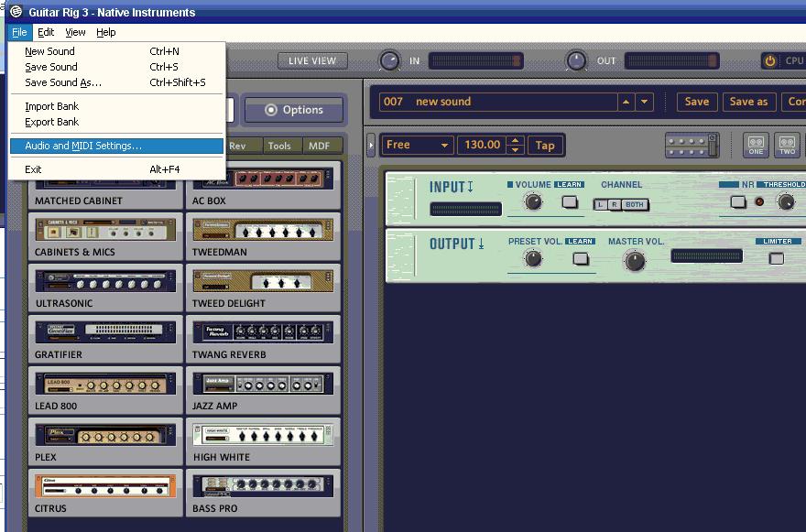Image resolution: width=806 pixels, height=532 pixels.
Task: Click the LIVE VIEW button
Action: coord(312,61)
